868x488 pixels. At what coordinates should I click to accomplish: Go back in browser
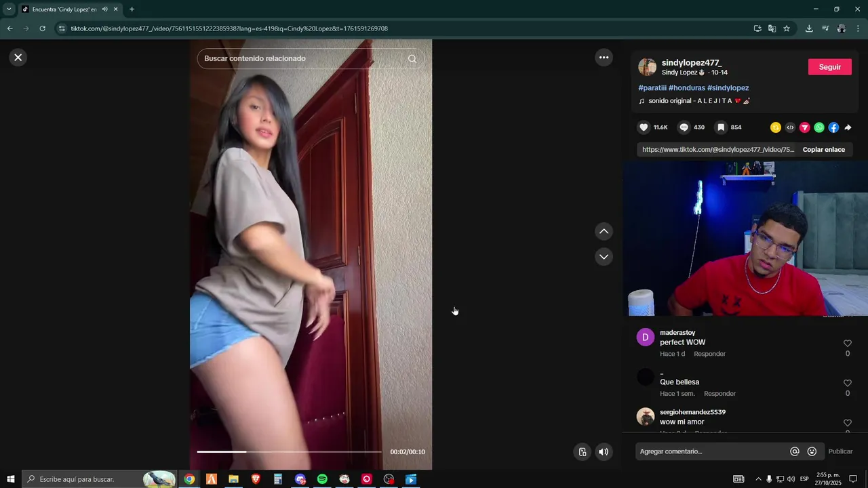9,28
